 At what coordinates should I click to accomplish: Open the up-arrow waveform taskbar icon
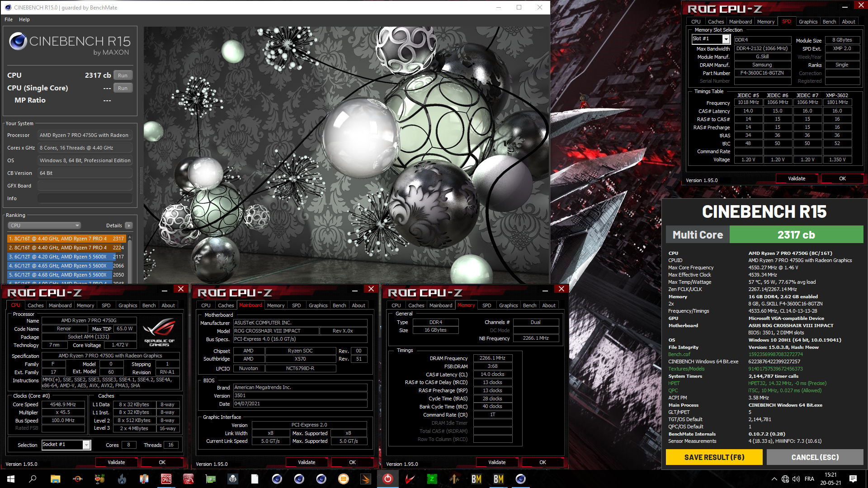pyautogui.click(x=454, y=479)
